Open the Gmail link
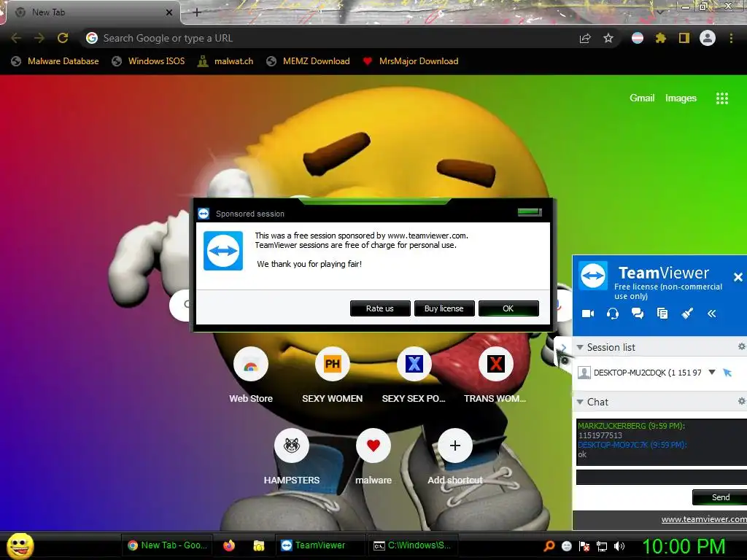Image resolution: width=747 pixels, height=560 pixels. [642, 98]
